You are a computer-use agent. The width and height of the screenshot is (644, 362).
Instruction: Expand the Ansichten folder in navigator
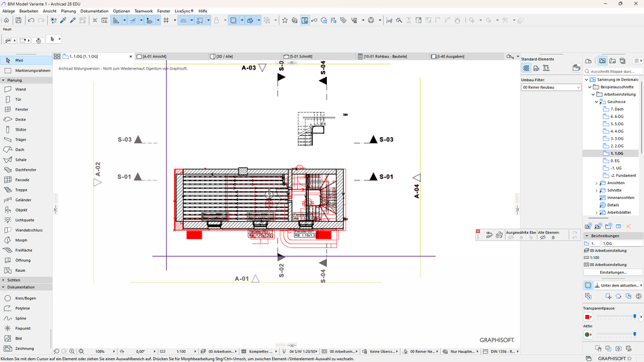click(596, 183)
